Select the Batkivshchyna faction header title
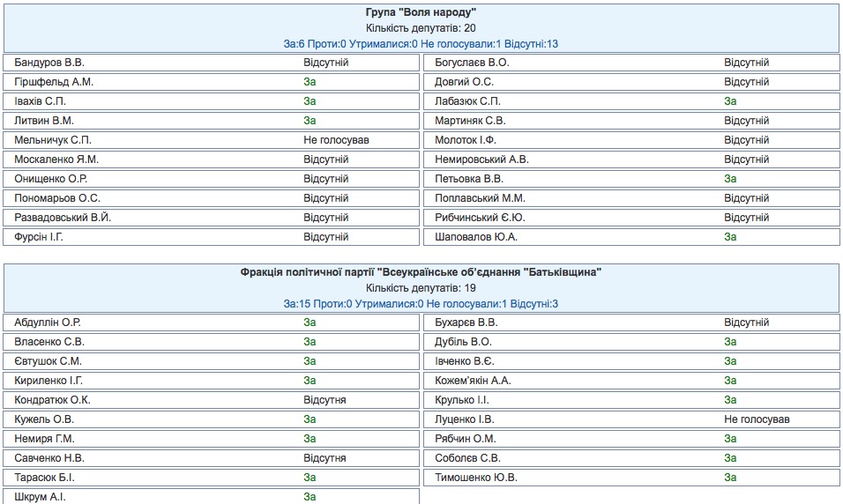Viewport: 843px width, 504px height. pyautogui.click(x=421, y=272)
